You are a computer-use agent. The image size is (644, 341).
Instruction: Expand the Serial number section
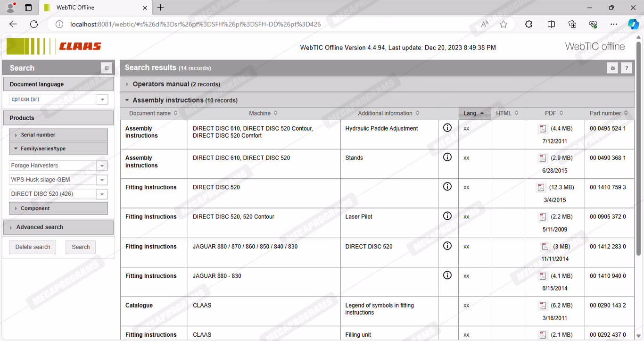click(38, 135)
